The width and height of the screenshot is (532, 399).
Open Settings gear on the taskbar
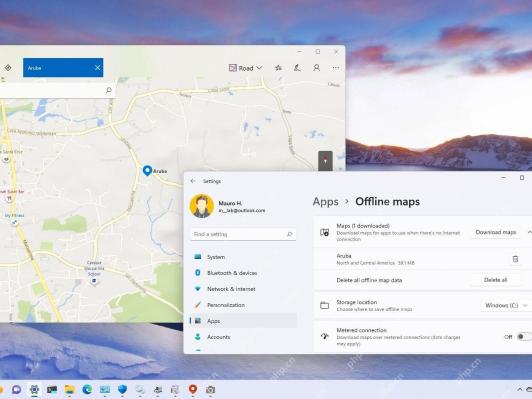point(34,390)
